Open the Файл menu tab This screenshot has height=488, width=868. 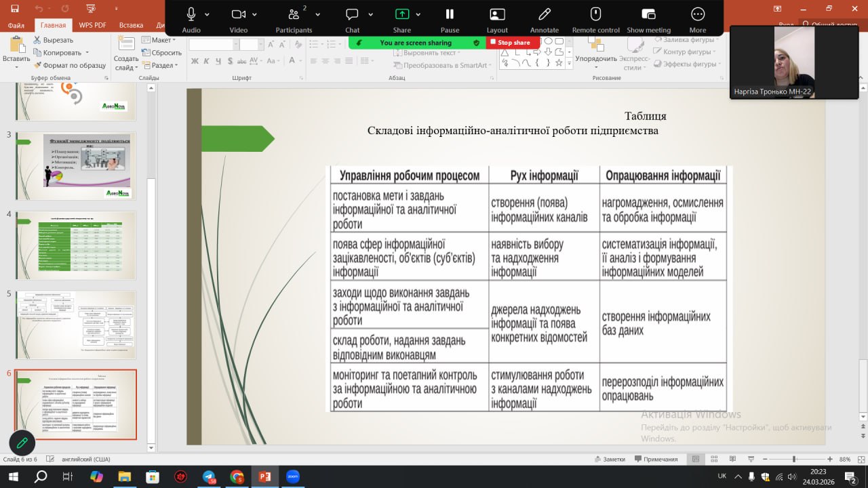point(16,25)
